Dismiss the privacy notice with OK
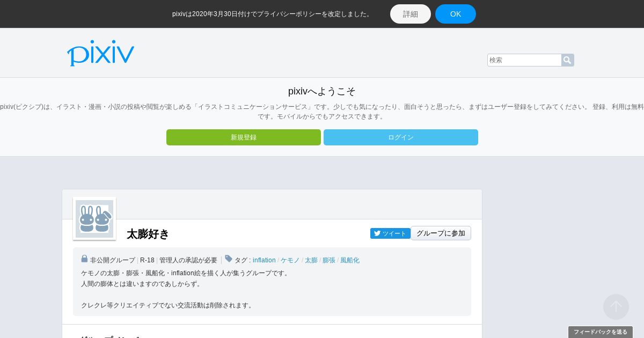 coord(456,14)
